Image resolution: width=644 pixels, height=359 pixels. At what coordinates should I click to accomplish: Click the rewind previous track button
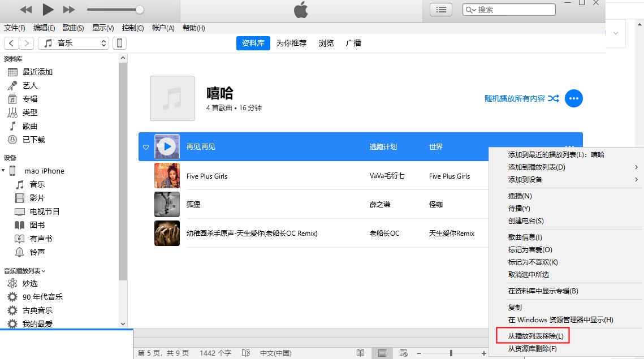coord(26,10)
